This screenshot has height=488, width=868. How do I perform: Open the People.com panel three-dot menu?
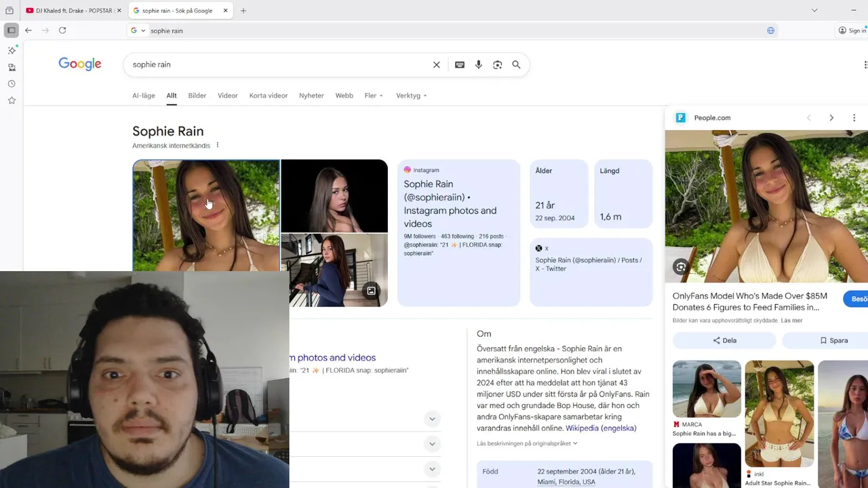(854, 118)
